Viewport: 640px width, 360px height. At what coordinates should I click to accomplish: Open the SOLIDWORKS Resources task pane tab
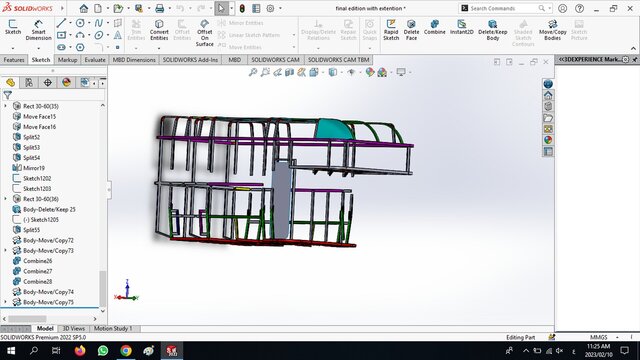pyautogui.click(x=548, y=95)
